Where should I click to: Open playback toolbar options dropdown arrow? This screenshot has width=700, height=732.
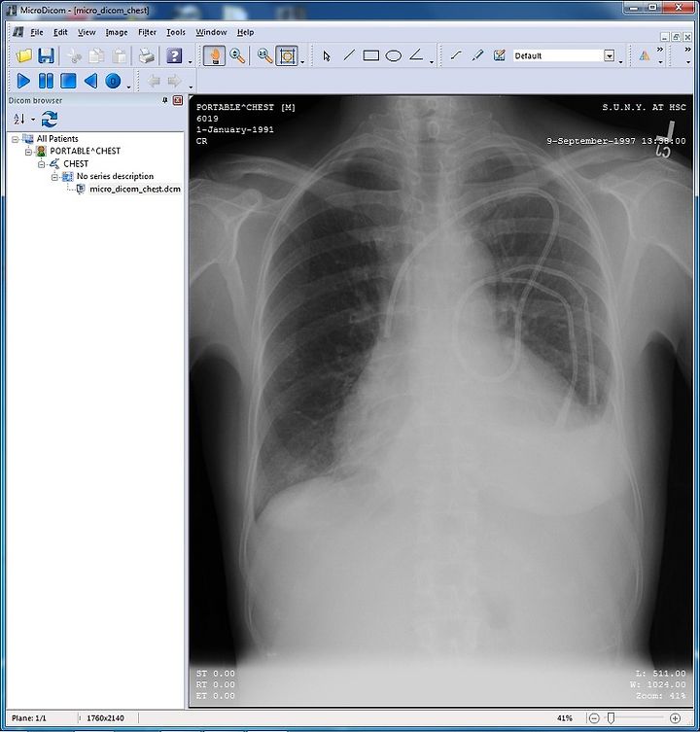pos(129,87)
